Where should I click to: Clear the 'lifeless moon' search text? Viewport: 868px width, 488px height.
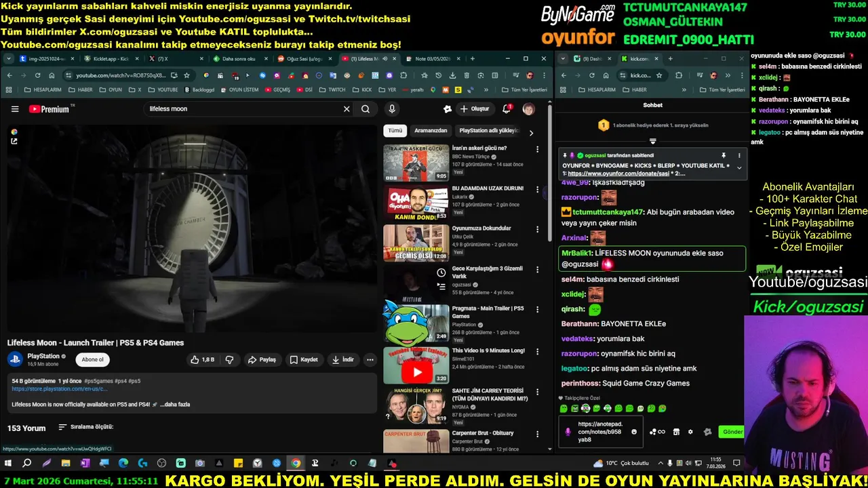point(347,109)
